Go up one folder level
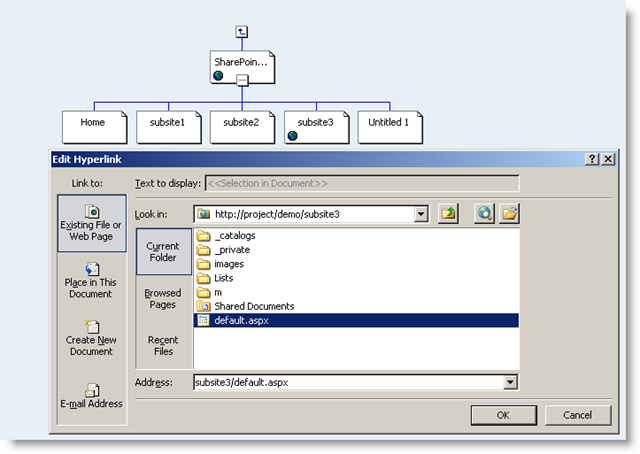This screenshot has width=640, height=454. [448, 214]
